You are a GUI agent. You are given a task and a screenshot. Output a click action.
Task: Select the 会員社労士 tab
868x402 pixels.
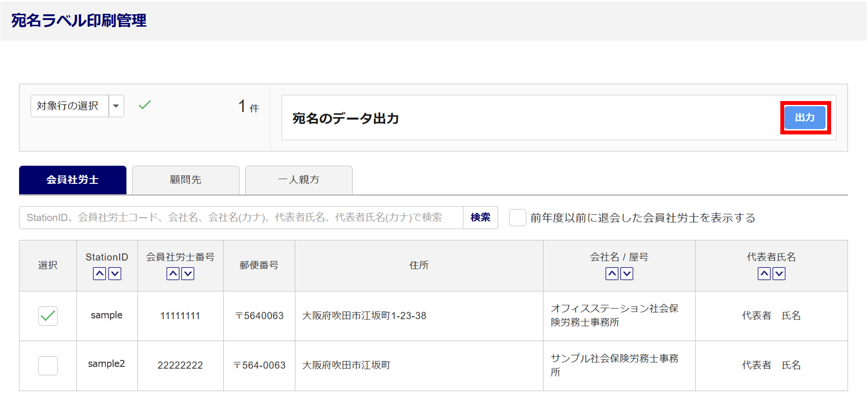[x=72, y=180]
